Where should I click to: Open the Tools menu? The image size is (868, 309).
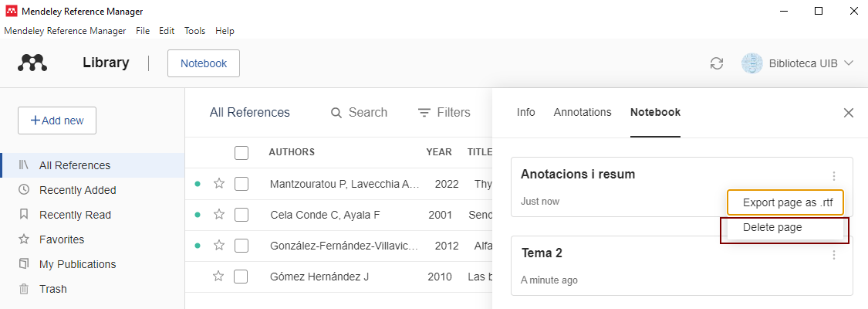click(x=195, y=31)
